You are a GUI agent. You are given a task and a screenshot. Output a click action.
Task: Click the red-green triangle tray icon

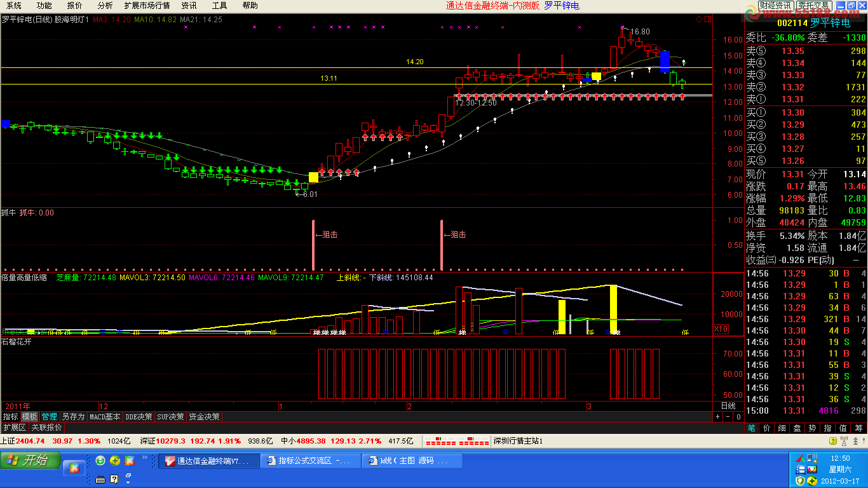pyautogui.click(x=800, y=457)
